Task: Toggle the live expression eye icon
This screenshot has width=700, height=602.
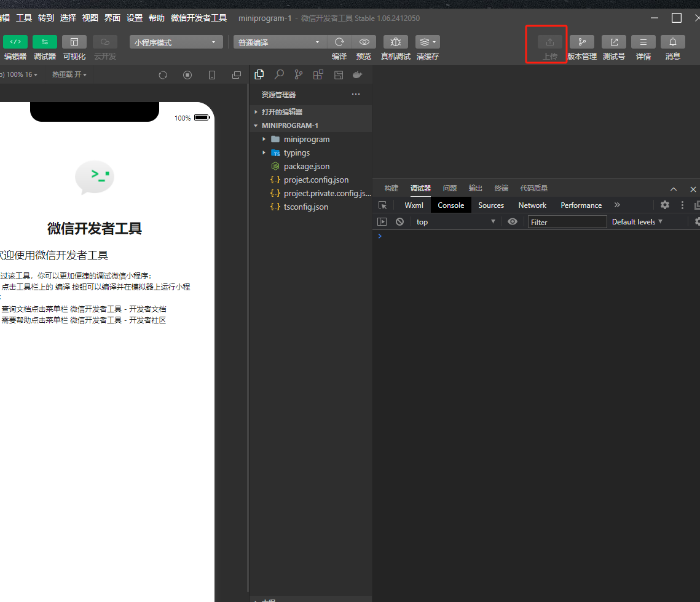Action: click(513, 221)
